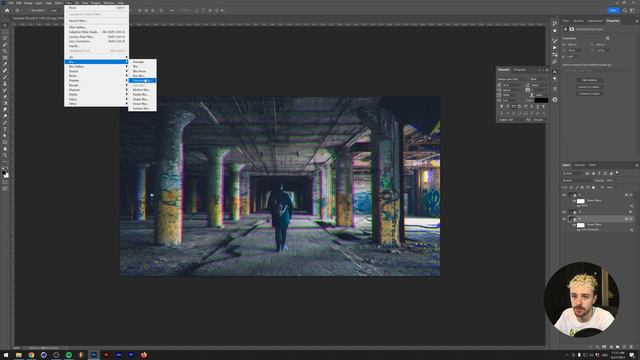This screenshot has height=360, width=640.
Task: Click the foreground color swatch in toolbar
Action: coord(4,173)
